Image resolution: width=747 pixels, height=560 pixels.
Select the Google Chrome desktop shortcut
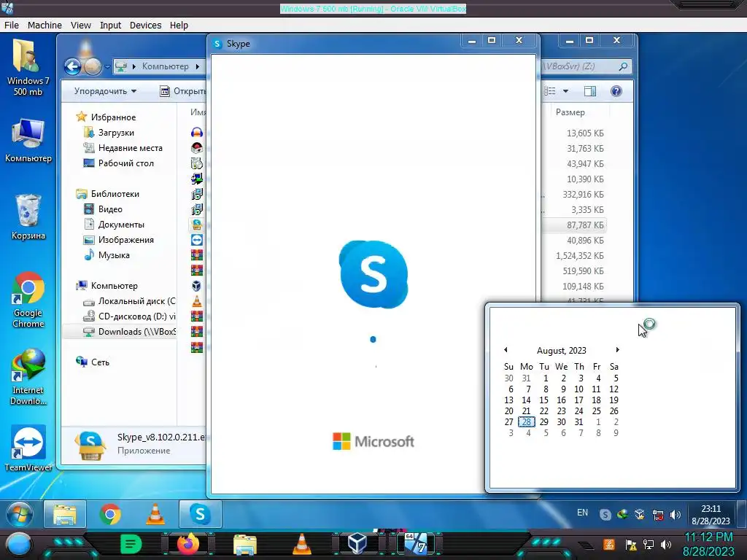pos(28,300)
